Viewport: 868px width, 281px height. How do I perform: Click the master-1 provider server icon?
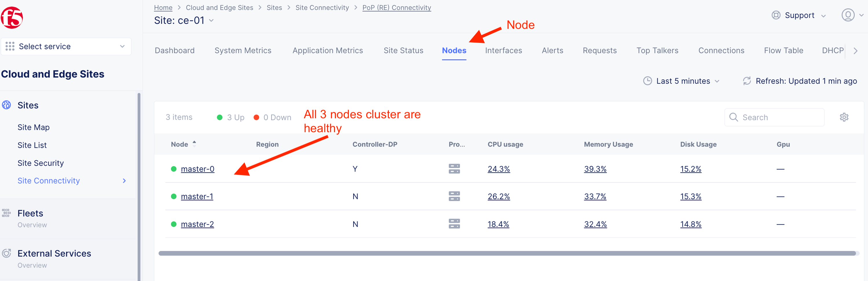click(454, 196)
